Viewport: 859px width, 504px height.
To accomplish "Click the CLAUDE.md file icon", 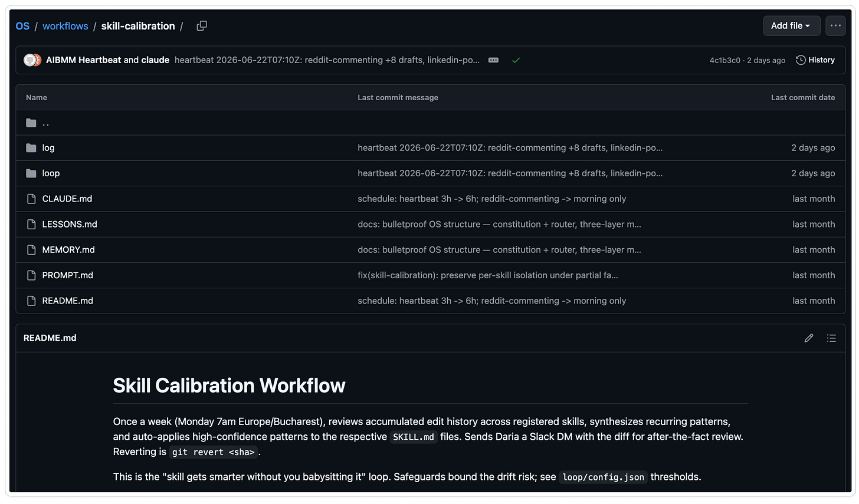I will [x=31, y=199].
